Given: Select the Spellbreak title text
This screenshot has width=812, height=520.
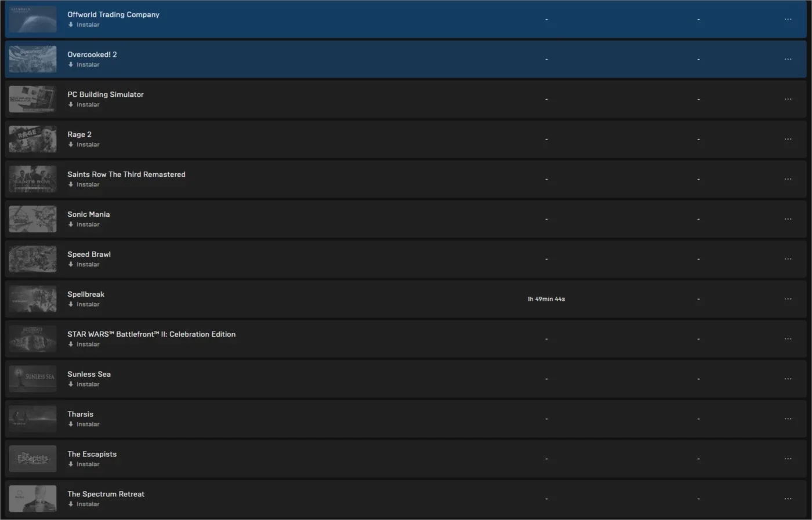Looking at the screenshot, I should click(86, 294).
